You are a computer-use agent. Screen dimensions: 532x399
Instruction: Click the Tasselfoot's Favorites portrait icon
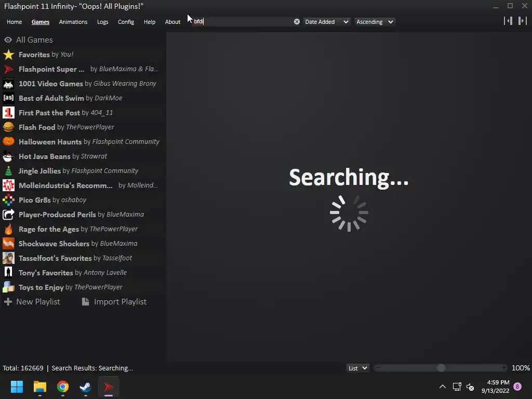point(8,258)
